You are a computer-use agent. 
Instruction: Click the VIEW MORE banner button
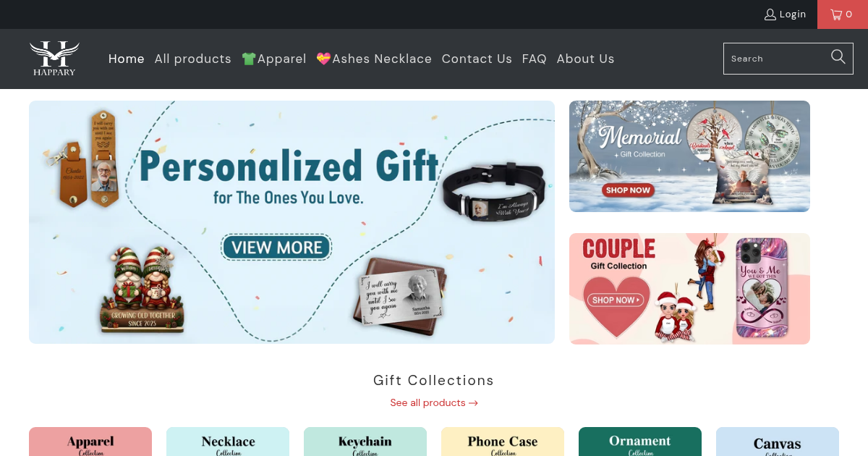pos(276,248)
